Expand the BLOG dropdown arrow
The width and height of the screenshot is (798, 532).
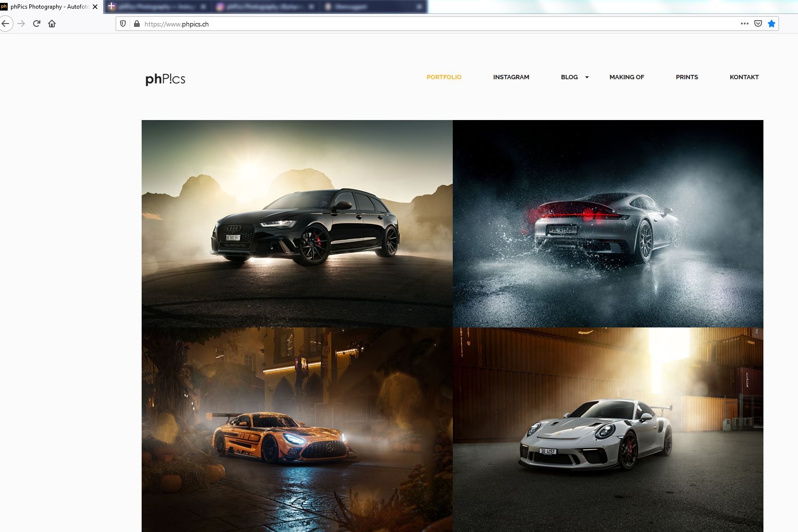click(587, 77)
